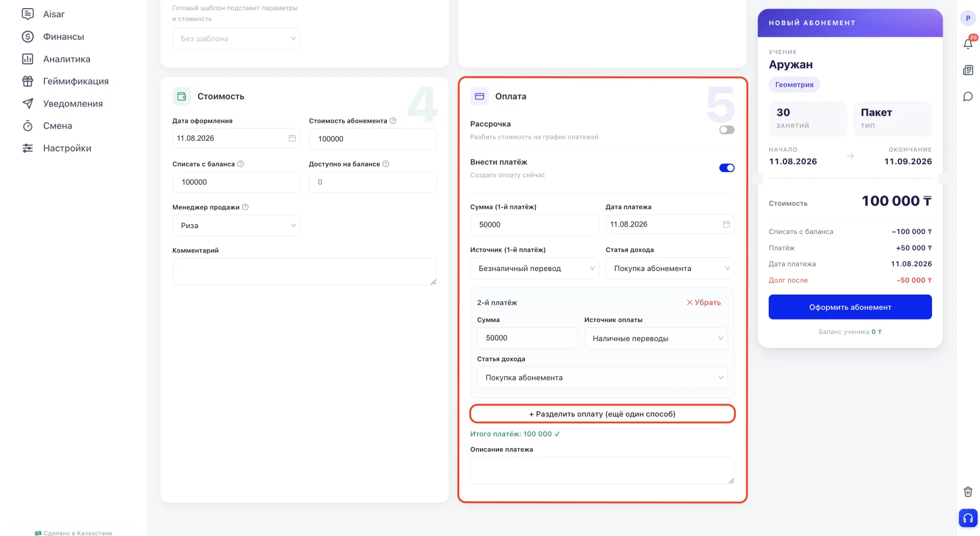
Task: Click Итого платёж: 100 000 text
Action: [515, 434]
